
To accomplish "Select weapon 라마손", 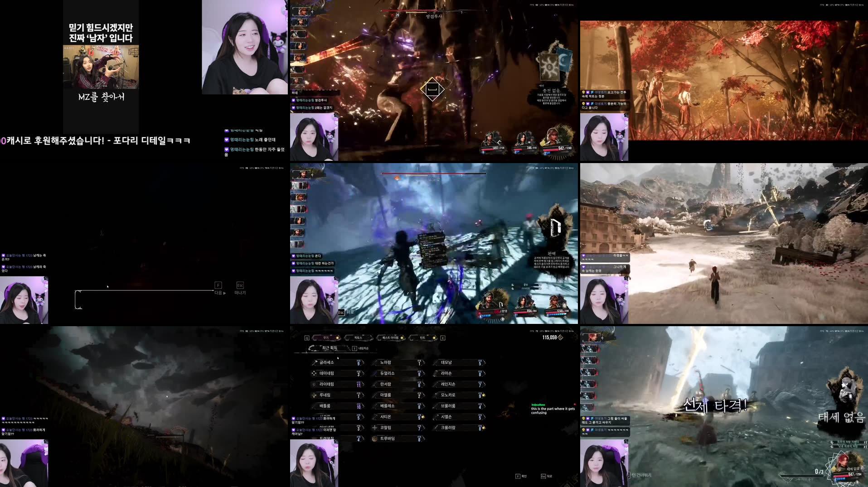I will click(459, 373).
